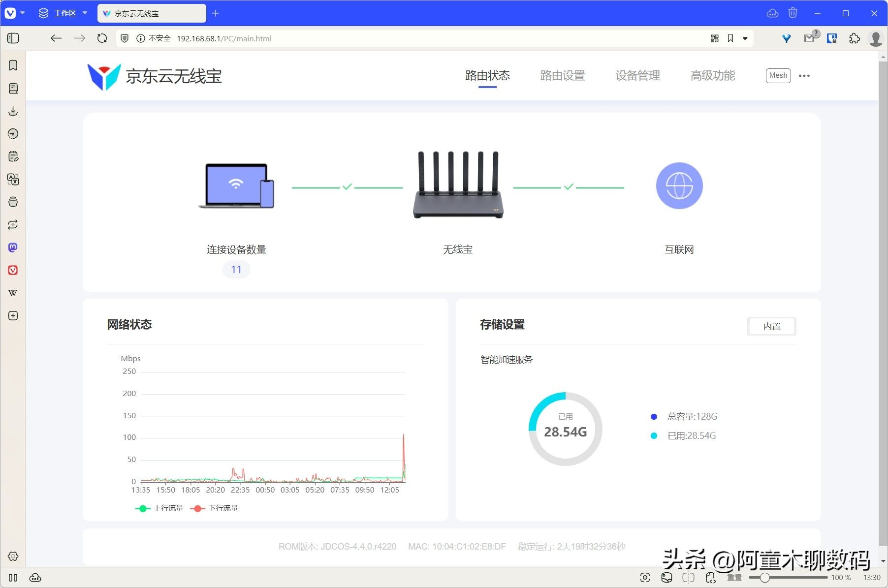Viewport: 888px width, 588px height.
Task: Open the sessions sync panel
Action: click(x=13, y=224)
